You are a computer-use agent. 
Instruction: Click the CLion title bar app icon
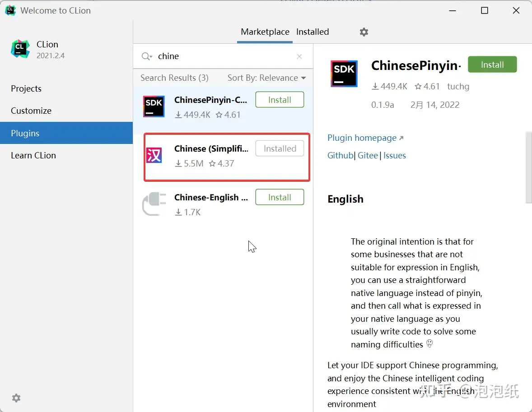(10, 10)
